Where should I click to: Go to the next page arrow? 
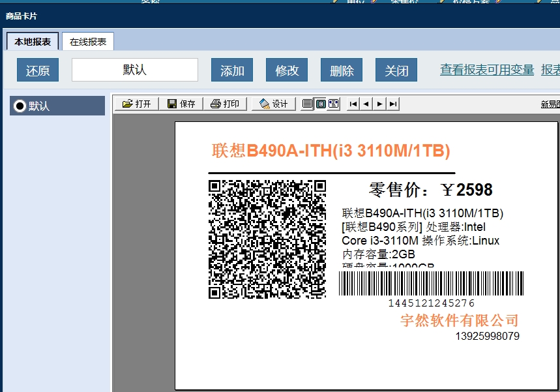tap(379, 104)
